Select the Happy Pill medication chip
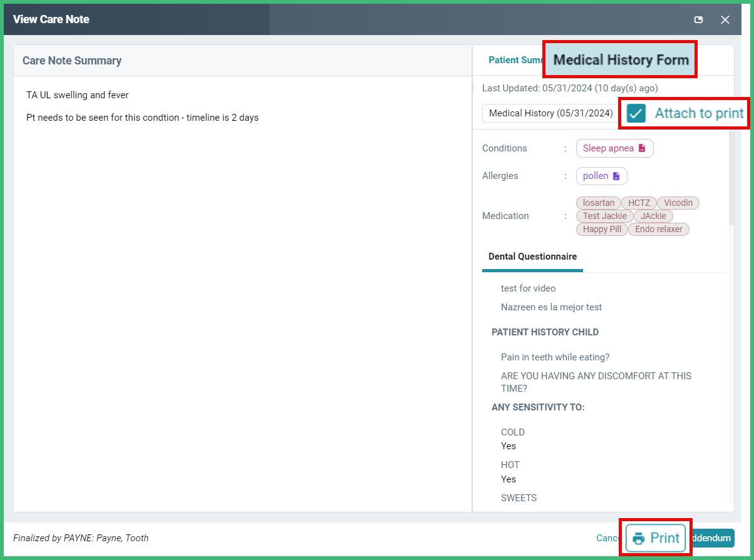Screen dimensions: 754x560 click(x=601, y=229)
